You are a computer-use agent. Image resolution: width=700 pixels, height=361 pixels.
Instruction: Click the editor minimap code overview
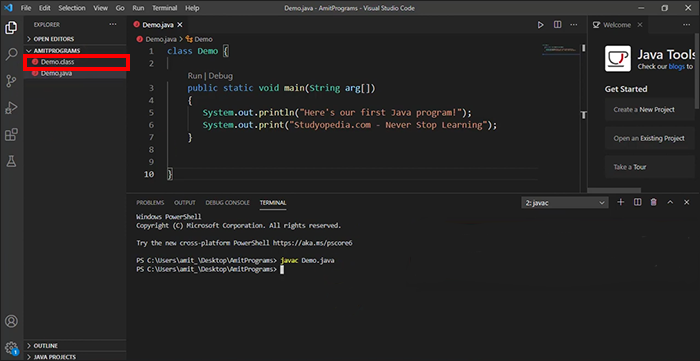coord(560,48)
